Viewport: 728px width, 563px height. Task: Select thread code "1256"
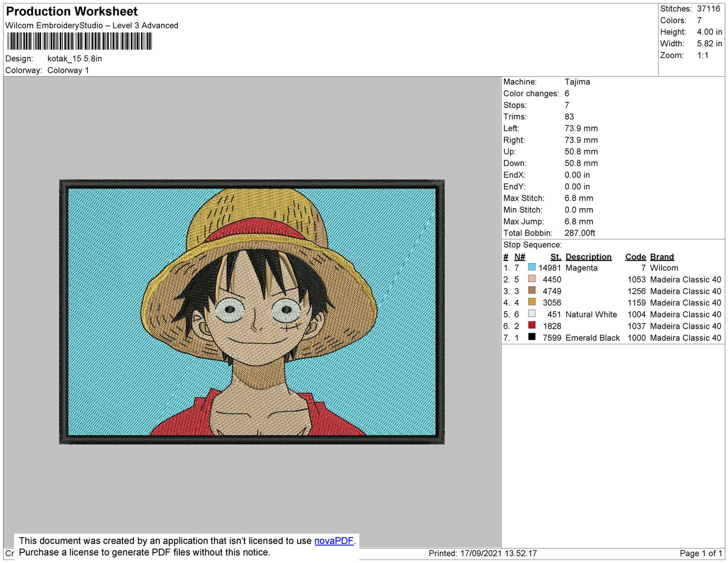click(x=637, y=291)
